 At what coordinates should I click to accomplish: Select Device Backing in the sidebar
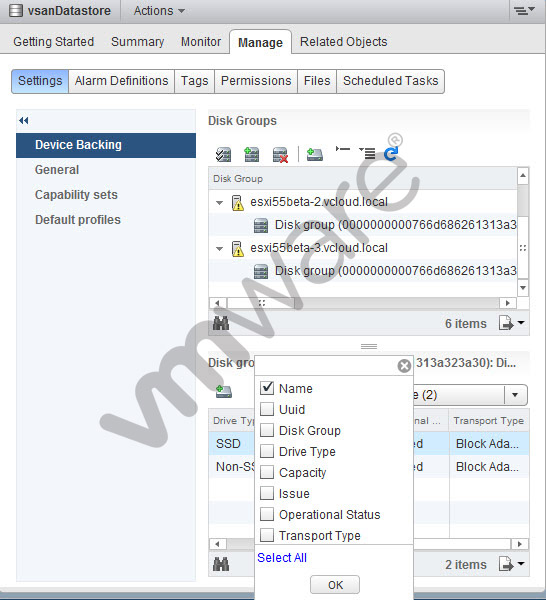click(x=106, y=145)
